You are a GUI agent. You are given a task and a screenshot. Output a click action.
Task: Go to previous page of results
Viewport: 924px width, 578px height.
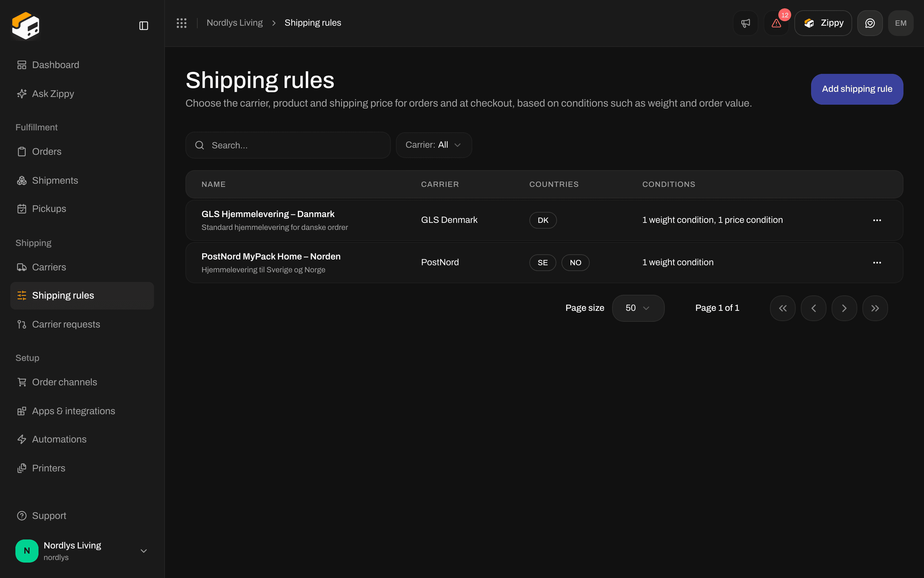pyautogui.click(x=813, y=308)
